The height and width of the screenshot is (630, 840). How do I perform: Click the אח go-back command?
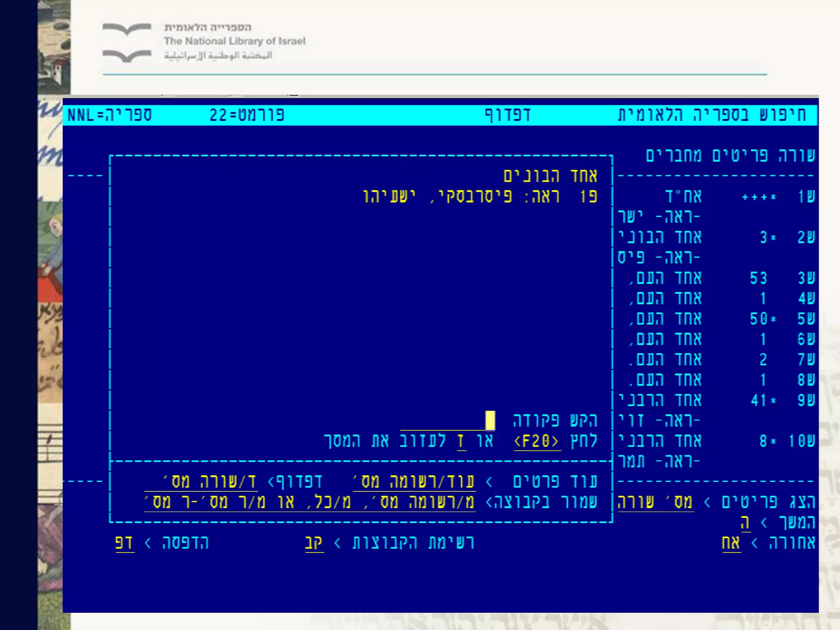coord(731,543)
